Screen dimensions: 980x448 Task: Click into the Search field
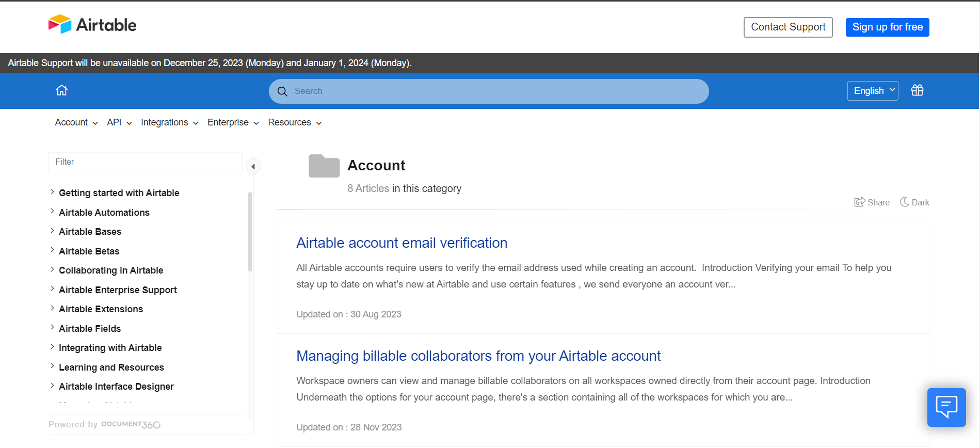coord(489,91)
